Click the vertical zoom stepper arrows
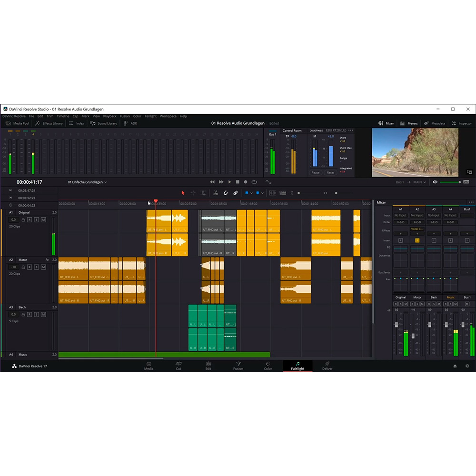The image size is (476, 476). [x=292, y=193]
